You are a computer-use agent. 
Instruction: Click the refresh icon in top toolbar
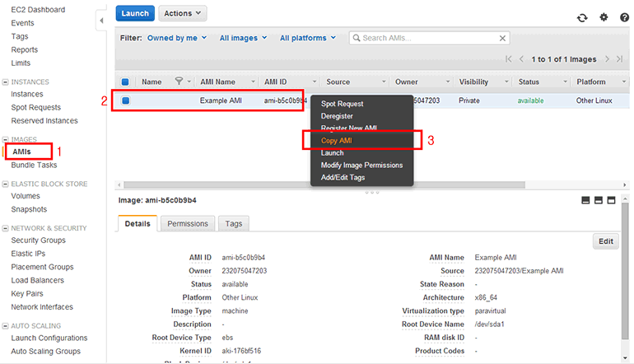(583, 17)
